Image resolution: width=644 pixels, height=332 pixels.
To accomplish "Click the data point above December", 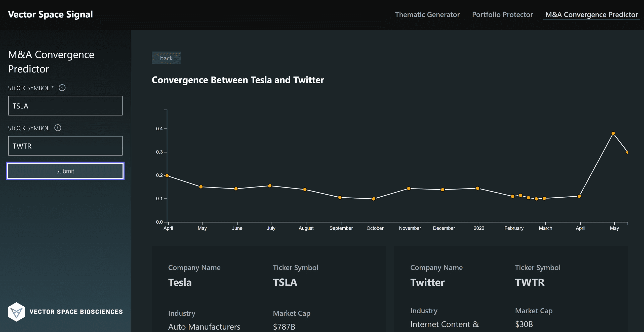I will [x=443, y=190].
